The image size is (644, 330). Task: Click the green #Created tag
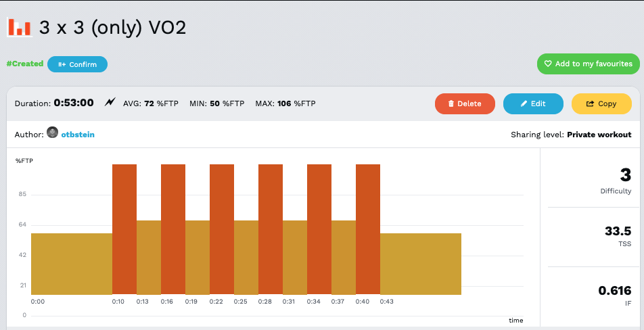pos(25,64)
